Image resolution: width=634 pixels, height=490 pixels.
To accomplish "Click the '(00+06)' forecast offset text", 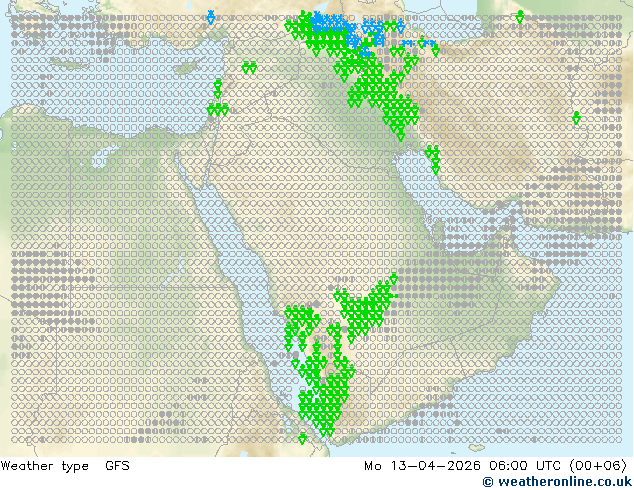I will click(598, 466).
